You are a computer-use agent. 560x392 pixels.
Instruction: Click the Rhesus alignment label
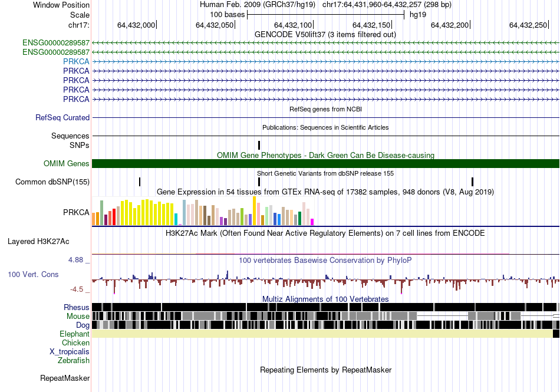tap(77, 307)
